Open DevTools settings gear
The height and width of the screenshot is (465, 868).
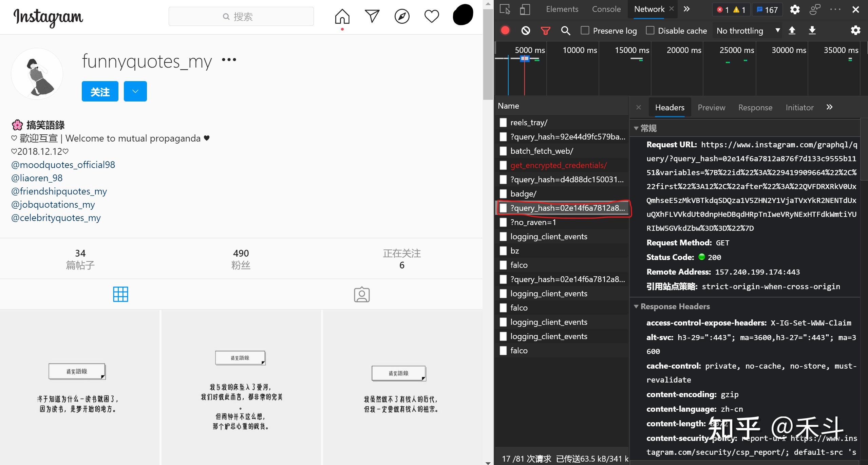(795, 9)
